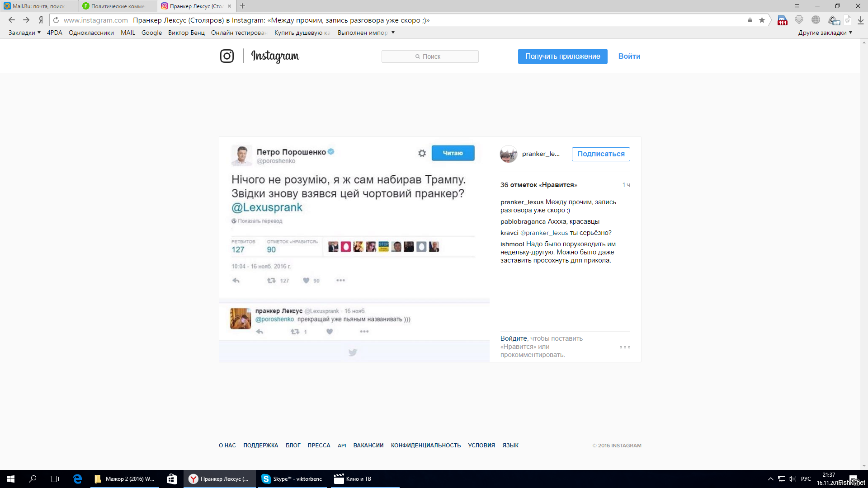The width and height of the screenshot is (868, 488).
Task: Open the three-dots post options menu
Action: tap(625, 347)
